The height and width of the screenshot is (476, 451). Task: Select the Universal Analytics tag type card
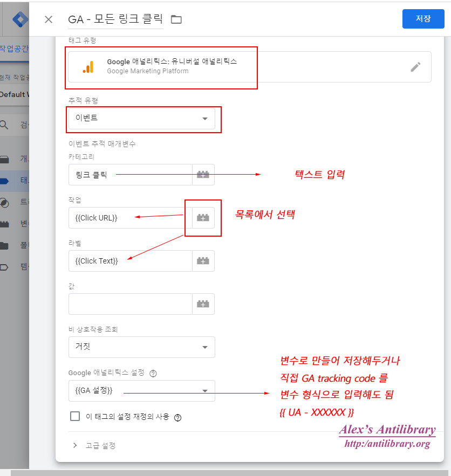coord(250,67)
